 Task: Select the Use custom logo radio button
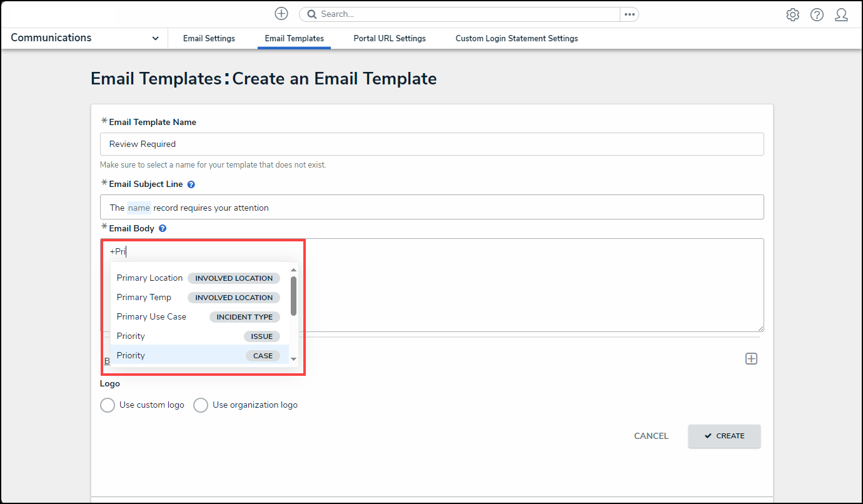[108, 405]
